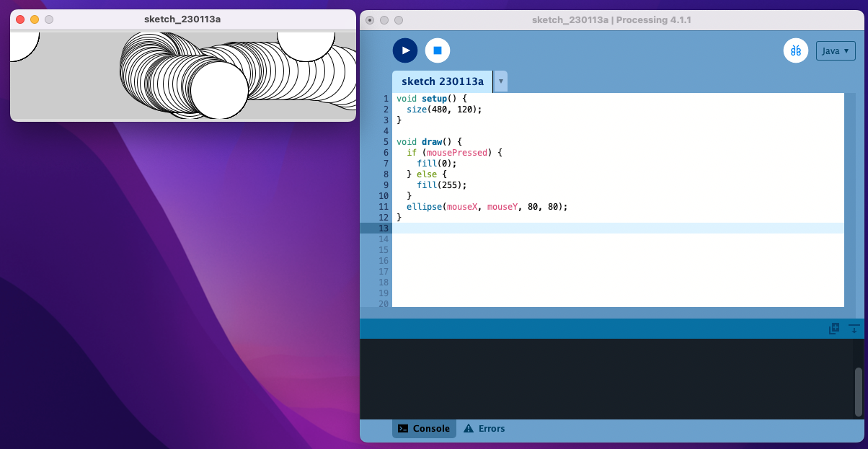Open the tab options arrow menu
Image resolution: width=868 pixels, height=449 pixels.
coord(500,81)
